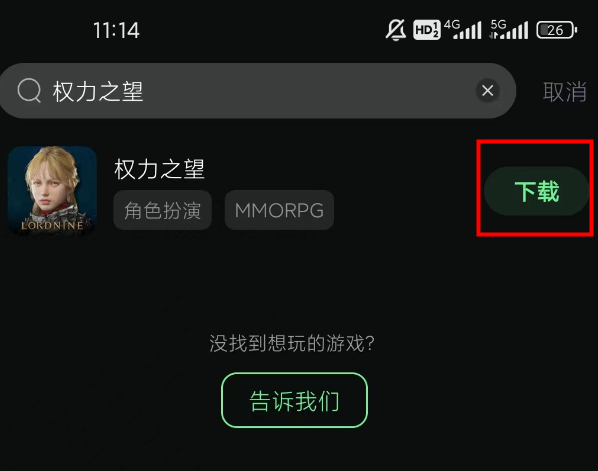Select the MMORPG genre tag
The width and height of the screenshot is (598, 471).
279,210
